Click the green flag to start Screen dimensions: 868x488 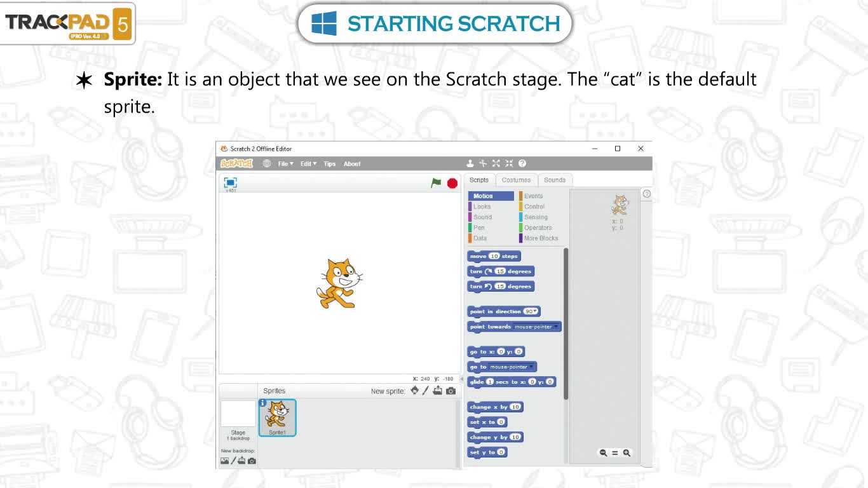tap(436, 183)
